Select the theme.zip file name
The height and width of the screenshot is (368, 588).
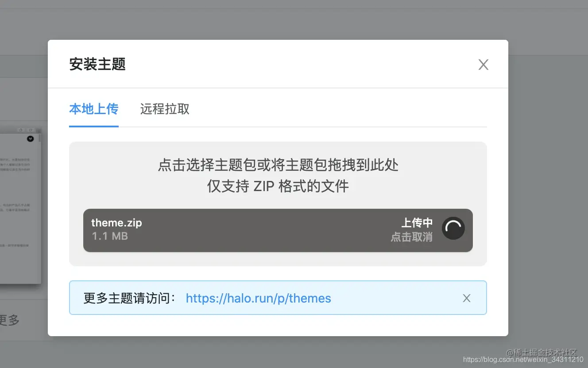(x=116, y=222)
